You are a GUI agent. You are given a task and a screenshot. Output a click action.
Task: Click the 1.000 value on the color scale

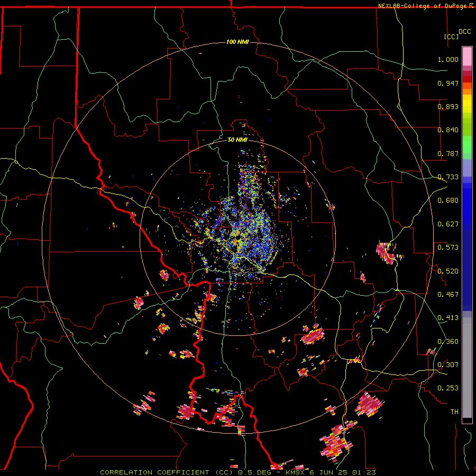[x=448, y=59]
